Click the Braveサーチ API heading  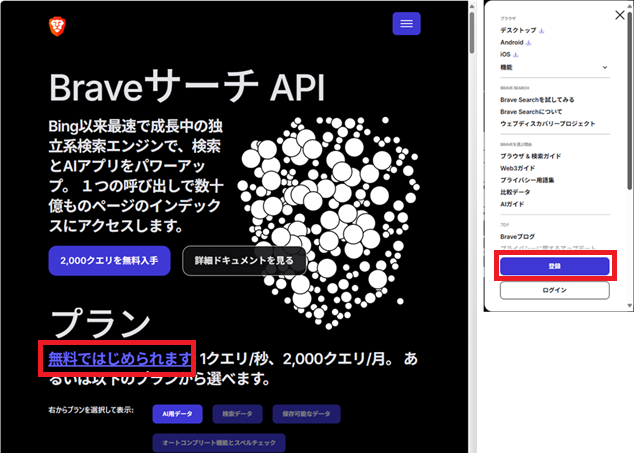tap(187, 87)
